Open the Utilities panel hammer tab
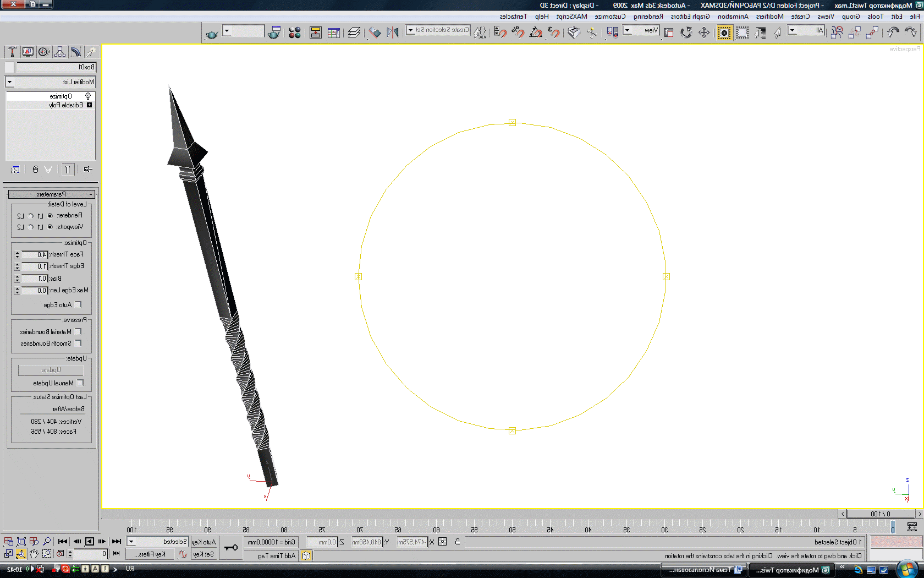The height and width of the screenshot is (578, 924). pos(12,52)
